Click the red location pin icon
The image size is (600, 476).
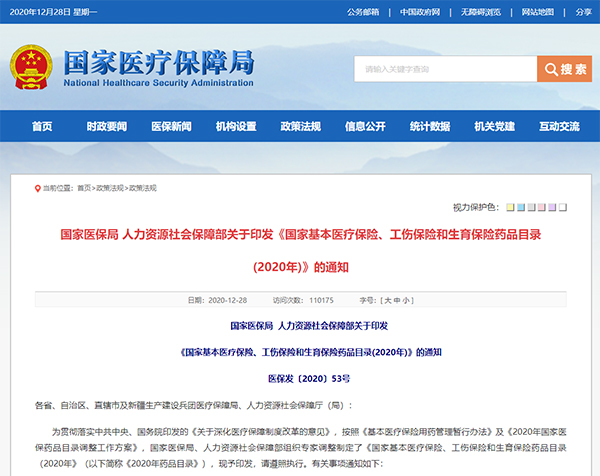[x=39, y=187]
